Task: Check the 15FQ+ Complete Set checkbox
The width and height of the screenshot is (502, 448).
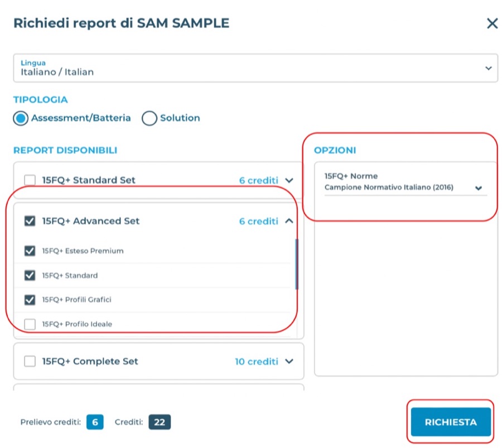Action: pos(30,361)
